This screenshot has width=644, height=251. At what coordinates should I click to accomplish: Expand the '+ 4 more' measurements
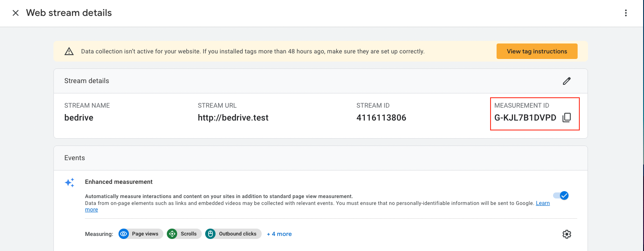tap(279, 234)
